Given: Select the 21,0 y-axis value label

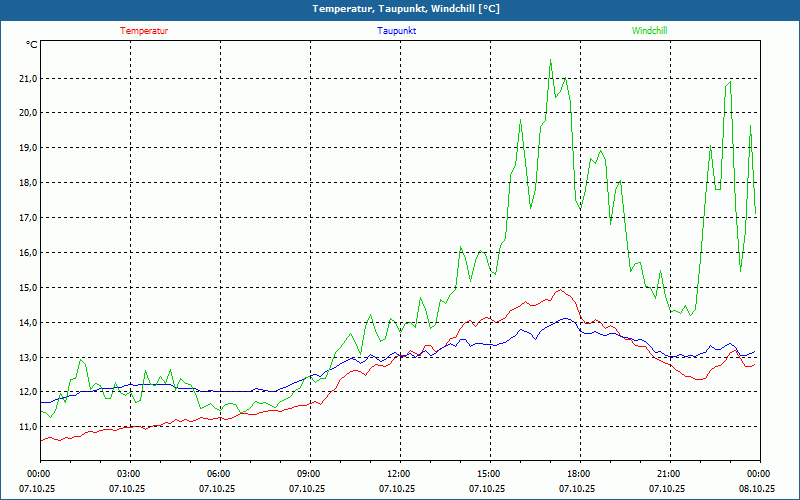Looking at the screenshot, I should (27, 78).
